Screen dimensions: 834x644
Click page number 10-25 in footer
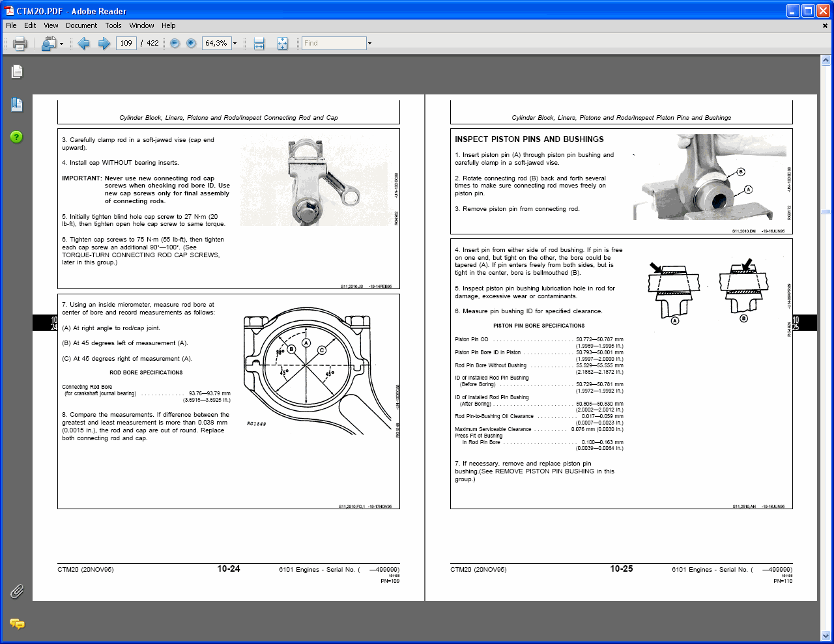pyautogui.click(x=622, y=568)
